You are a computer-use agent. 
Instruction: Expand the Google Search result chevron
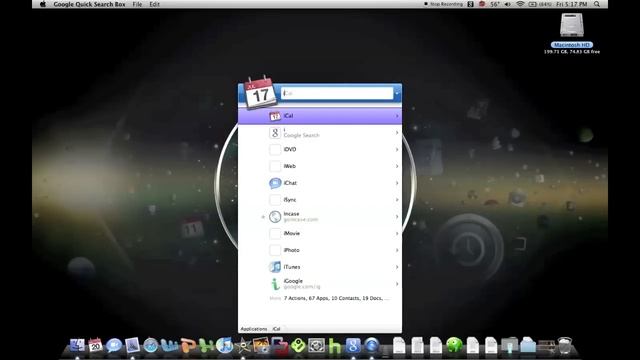pyautogui.click(x=397, y=133)
